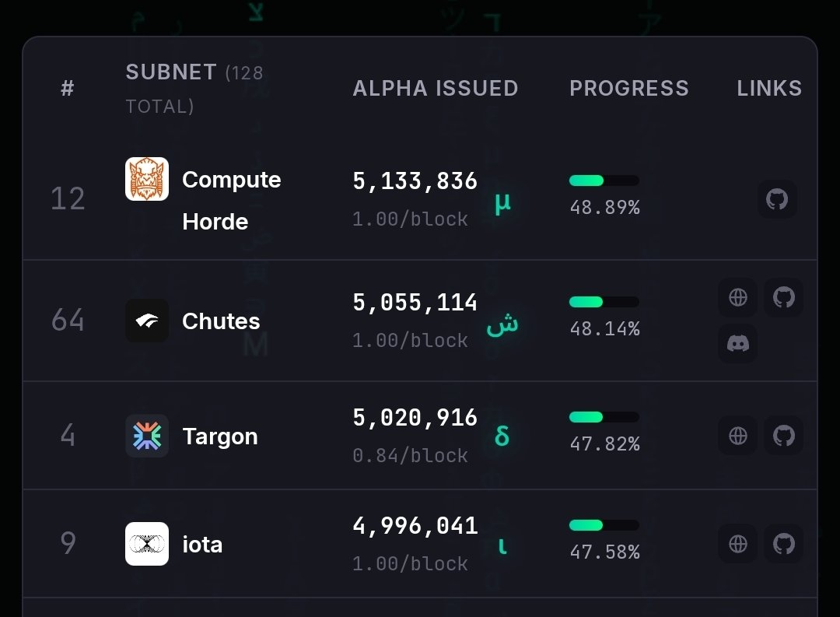The height and width of the screenshot is (617, 840).
Task: Visit iota website via globe icon
Action: [737, 543]
